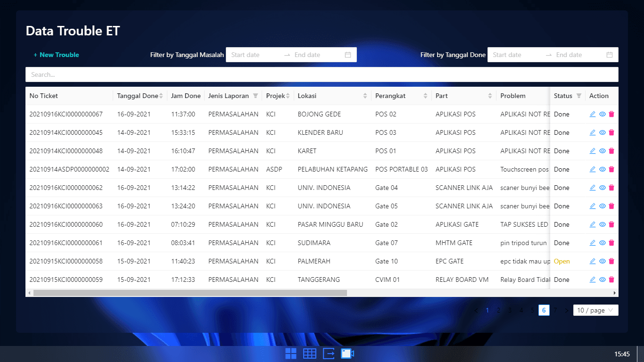Image resolution: width=644 pixels, height=362 pixels.
Task: Go to pagination page 7
Action: 555,310
